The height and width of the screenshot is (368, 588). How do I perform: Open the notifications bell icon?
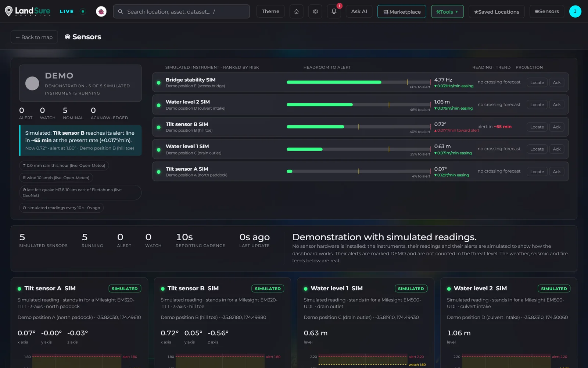[334, 11]
